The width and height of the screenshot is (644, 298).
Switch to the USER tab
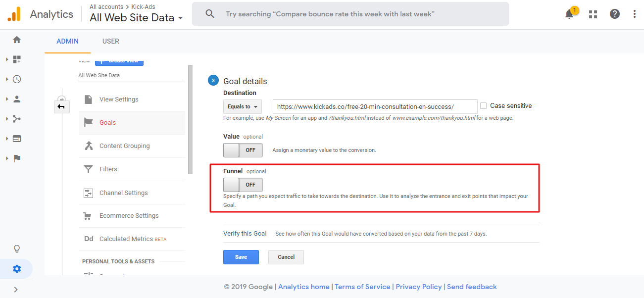(111, 41)
